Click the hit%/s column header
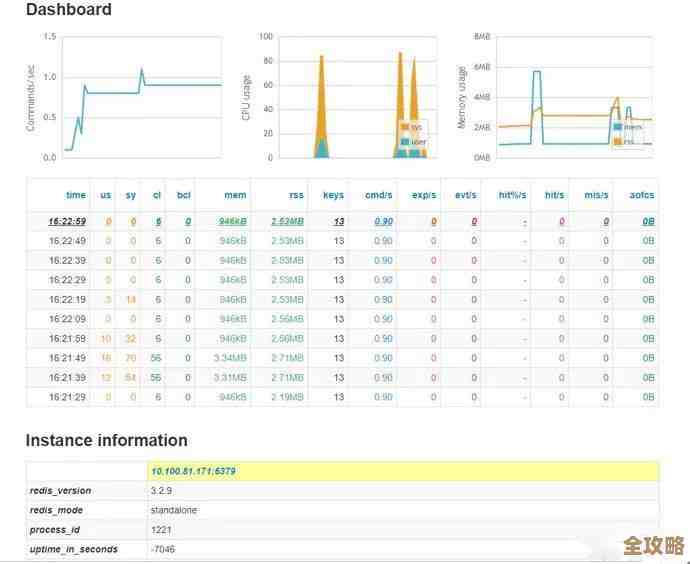 click(512, 195)
